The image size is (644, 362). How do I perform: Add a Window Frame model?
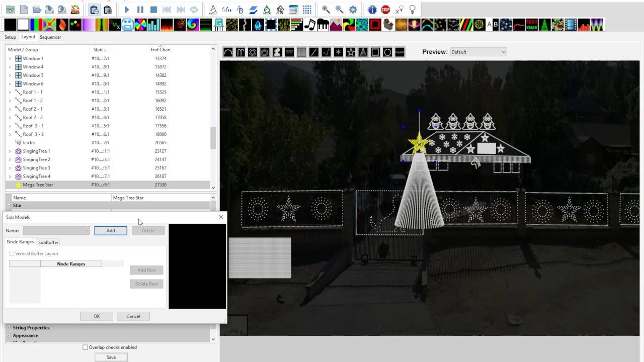(x=375, y=52)
